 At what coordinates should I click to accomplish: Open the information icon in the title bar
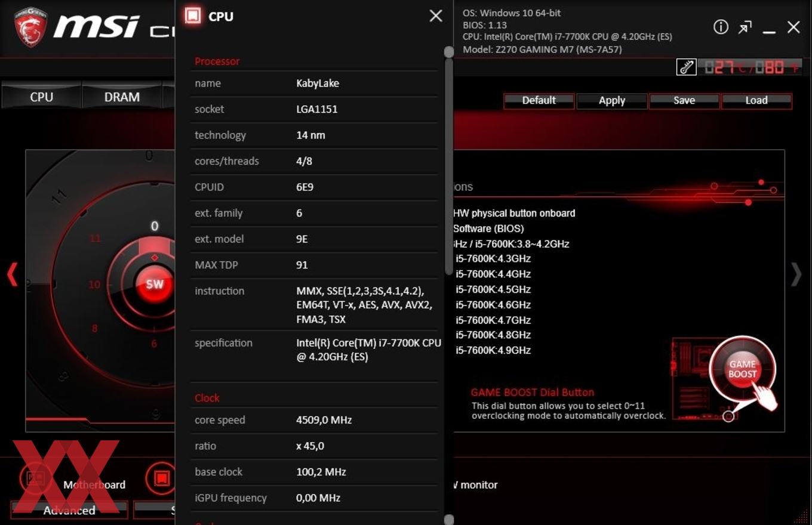tap(721, 27)
